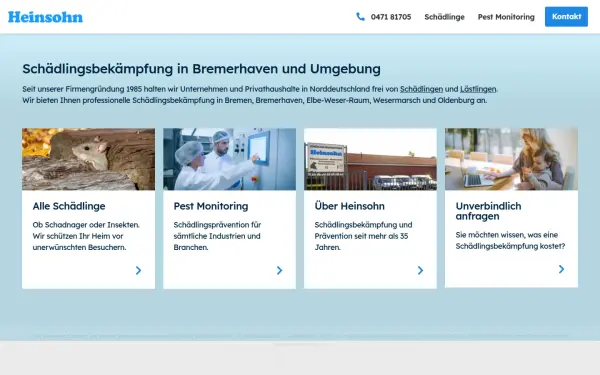Click the Pest Monitoring card title

click(211, 206)
